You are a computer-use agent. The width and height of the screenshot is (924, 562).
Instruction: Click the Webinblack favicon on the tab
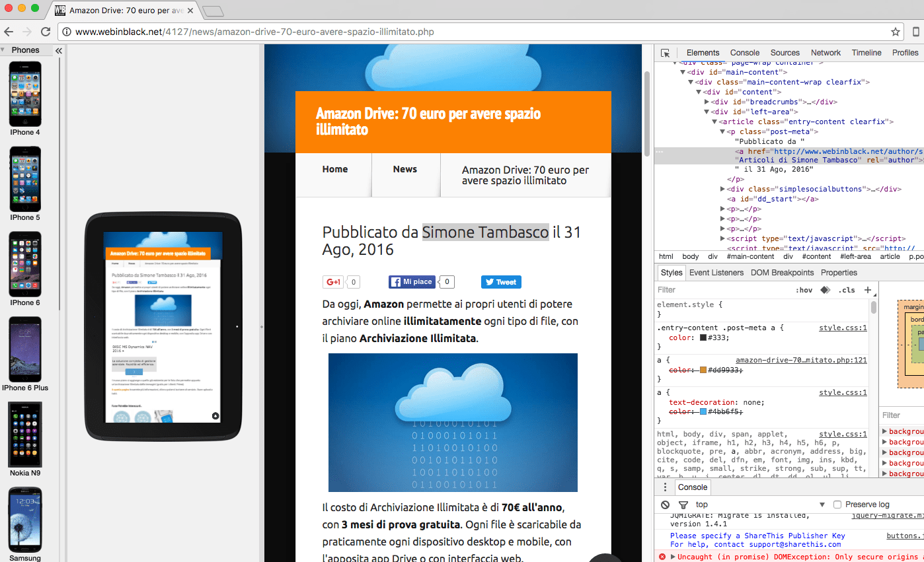pos(60,11)
